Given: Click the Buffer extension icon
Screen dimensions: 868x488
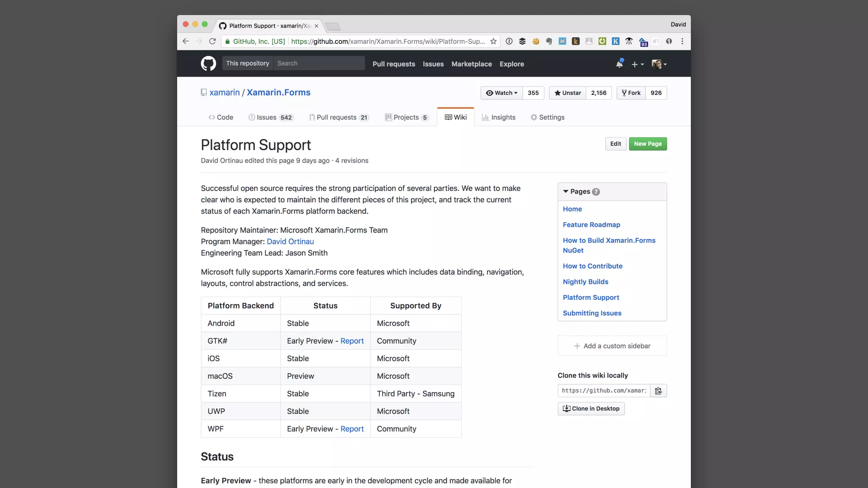Looking at the screenshot, I should click(522, 41).
